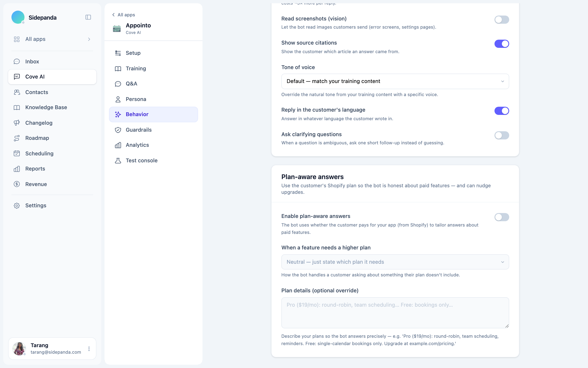Click the Contacts people icon
The width and height of the screenshot is (588, 368).
pyautogui.click(x=17, y=92)
